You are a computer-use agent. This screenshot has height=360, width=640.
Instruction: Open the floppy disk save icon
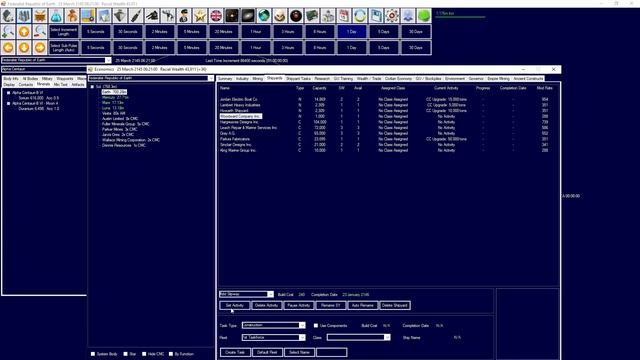(x=376, y=16)
